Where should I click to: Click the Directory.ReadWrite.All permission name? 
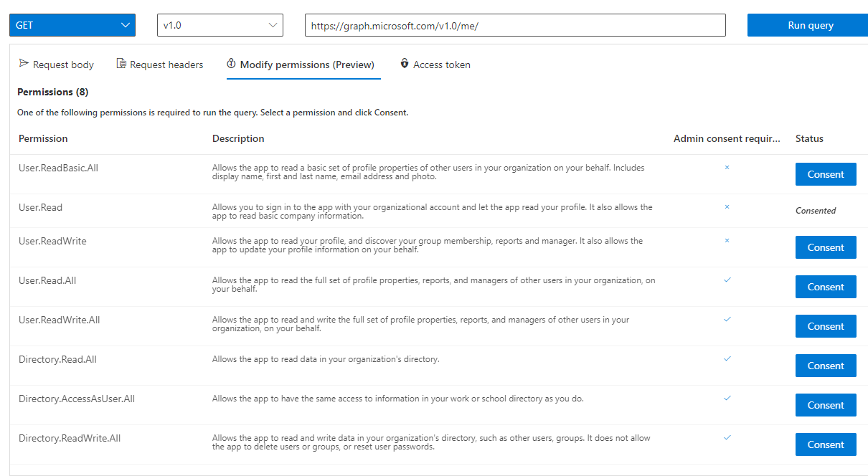pyautogui.click(x=70, y=438)
